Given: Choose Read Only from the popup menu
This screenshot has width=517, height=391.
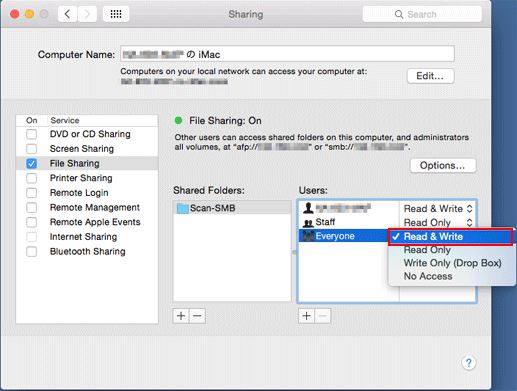Looking at the screenshot, I should [452, 250].
